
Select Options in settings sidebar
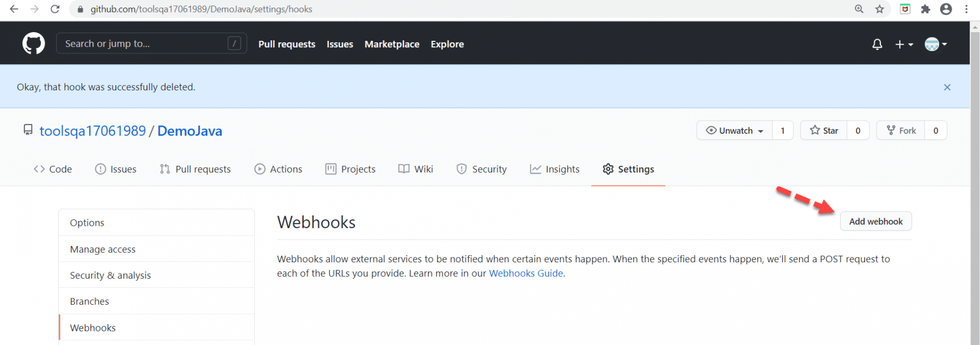(x=156, y=223)
